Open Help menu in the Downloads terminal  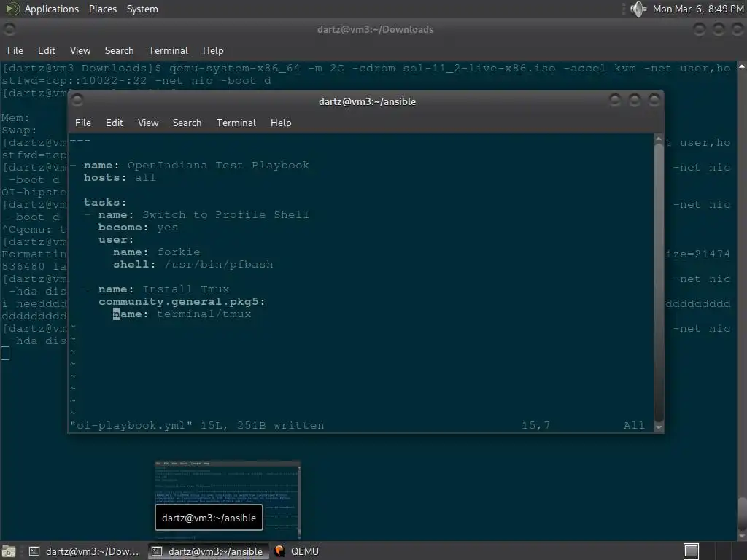pos(213,50)
